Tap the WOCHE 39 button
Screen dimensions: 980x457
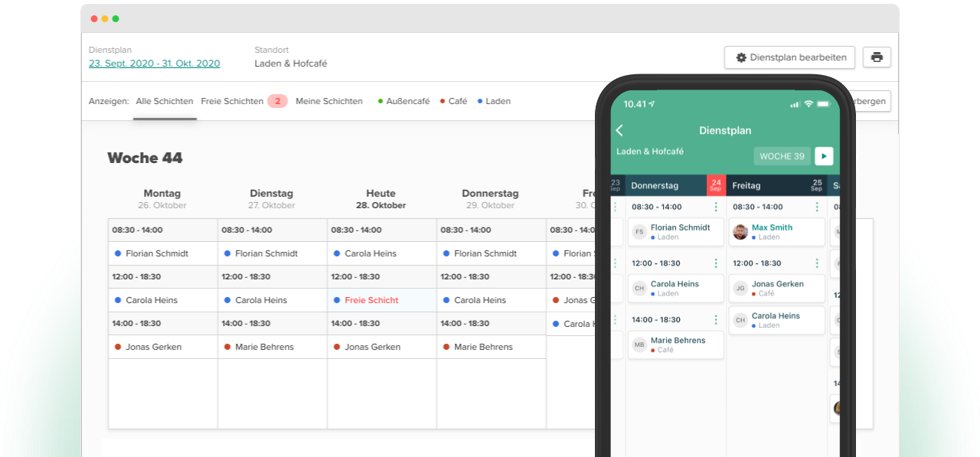click(x=782, y=156)
